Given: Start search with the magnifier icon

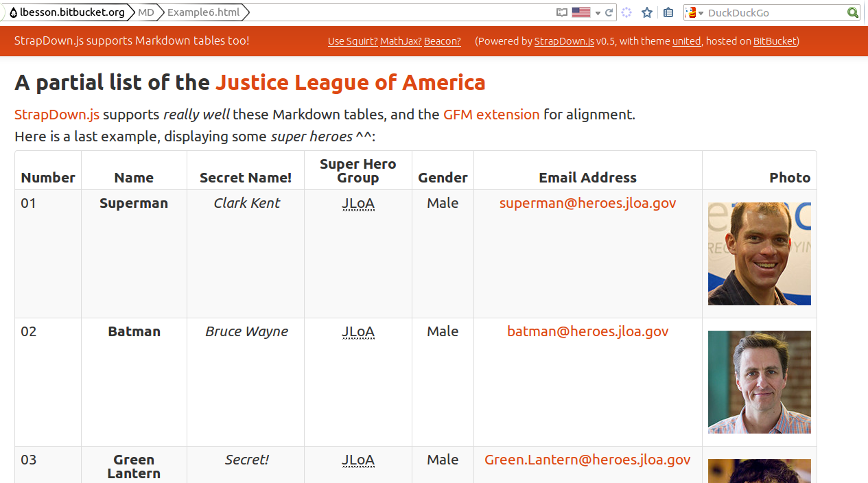Looking at the screenshot, I should (x=852, y=12).
